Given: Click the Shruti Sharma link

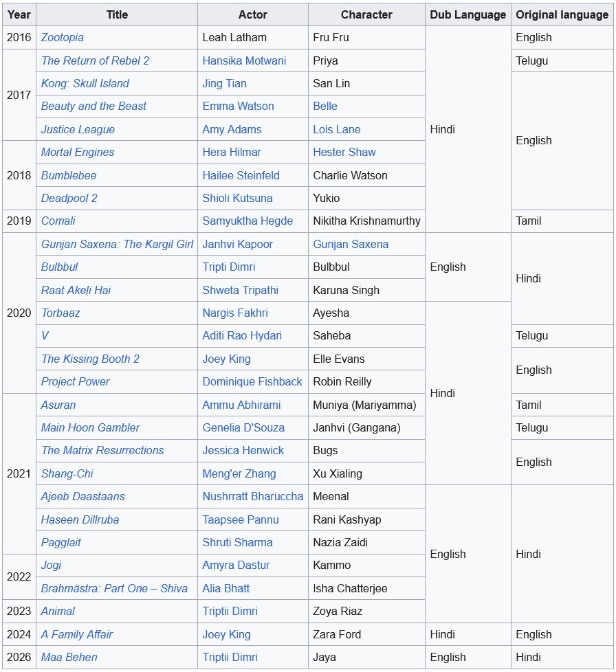Looking at the screenshot, I should 237,542.
